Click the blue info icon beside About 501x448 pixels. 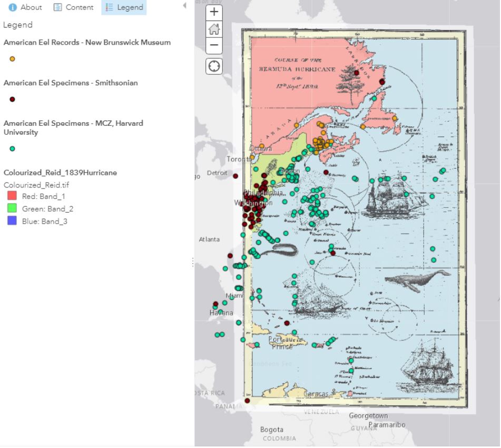[12, 7]
